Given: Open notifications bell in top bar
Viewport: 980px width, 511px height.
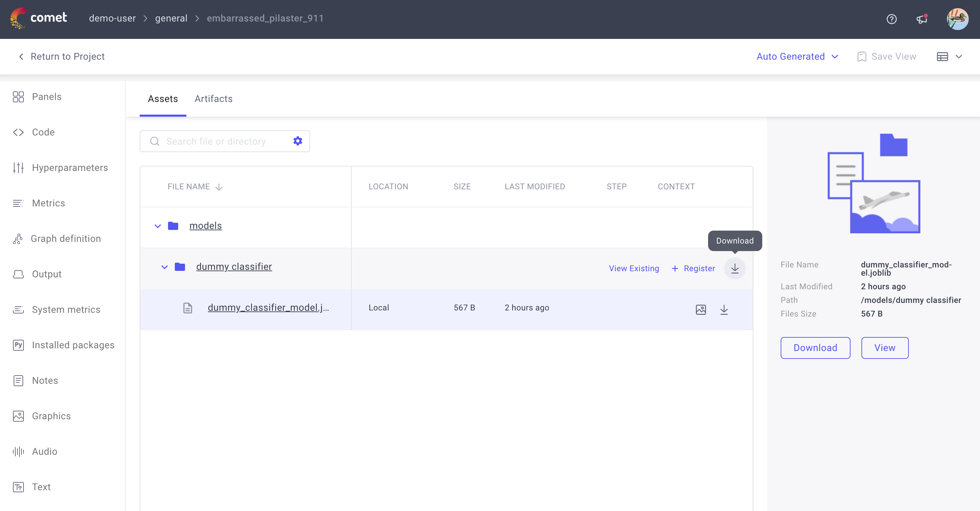Looking at the screenshot, I should click(x=921, y=19).
